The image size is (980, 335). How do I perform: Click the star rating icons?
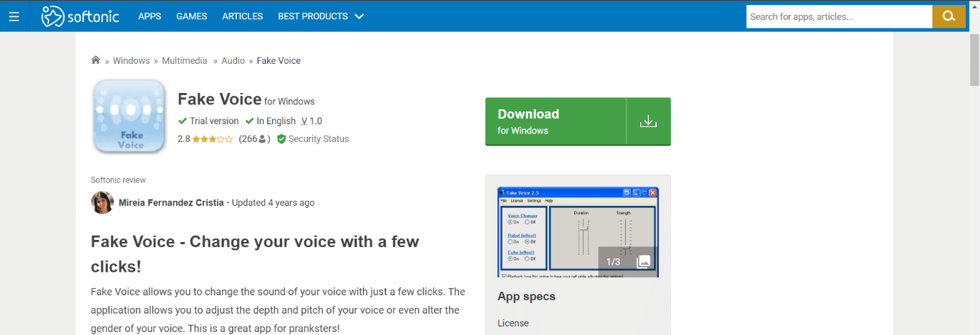[212, 139]
